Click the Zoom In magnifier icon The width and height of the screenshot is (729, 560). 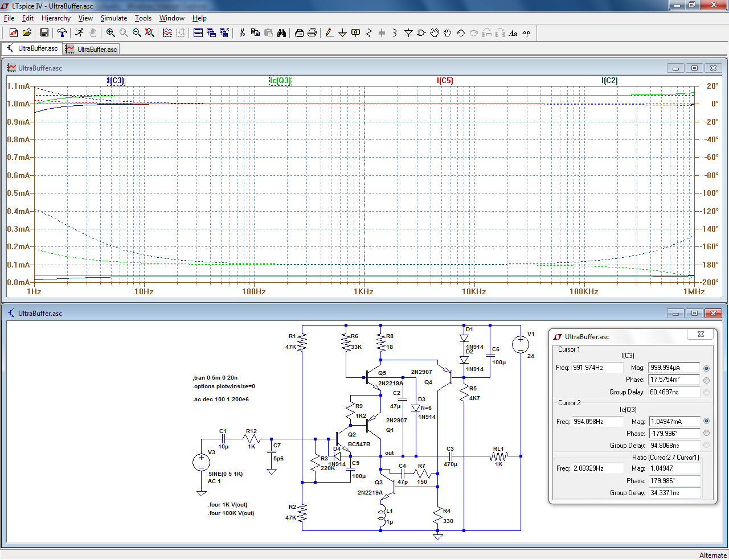110,33
